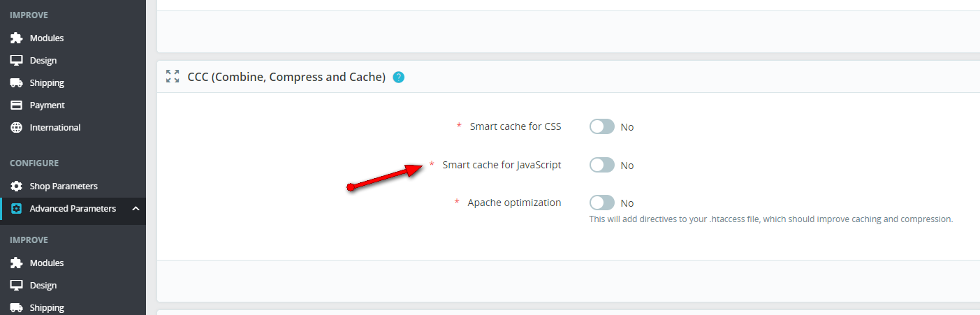The height and width of the screenshot is (315, 980).
Task: Click the expand arrows icon beside CCC title
Action: click(x=173, y=77)
